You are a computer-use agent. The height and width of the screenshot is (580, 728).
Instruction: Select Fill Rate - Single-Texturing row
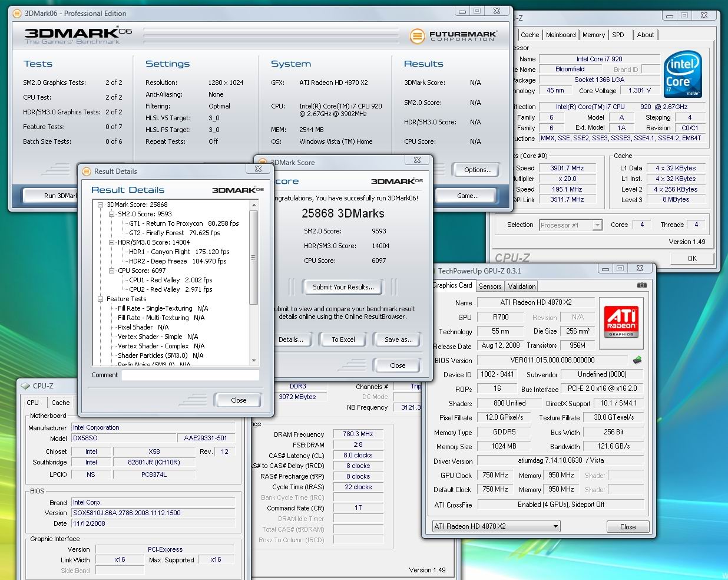tap(163, 308)
